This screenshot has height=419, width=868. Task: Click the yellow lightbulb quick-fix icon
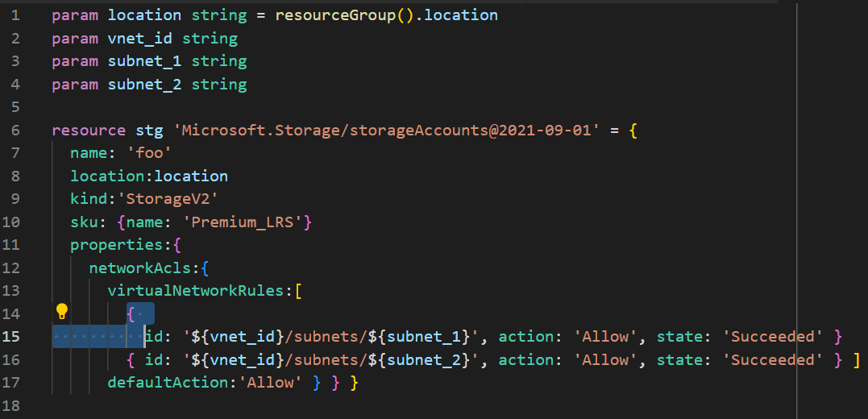pos(61,312)
